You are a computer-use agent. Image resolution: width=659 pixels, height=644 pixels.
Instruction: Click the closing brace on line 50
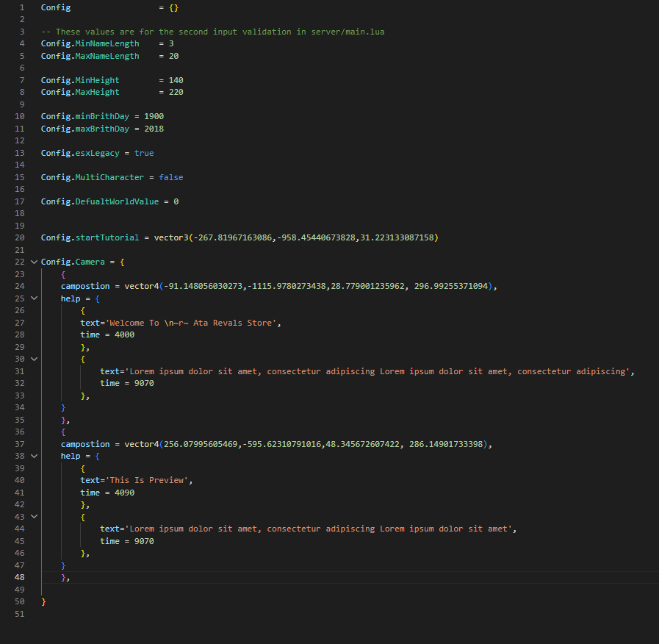coord(43,601)
